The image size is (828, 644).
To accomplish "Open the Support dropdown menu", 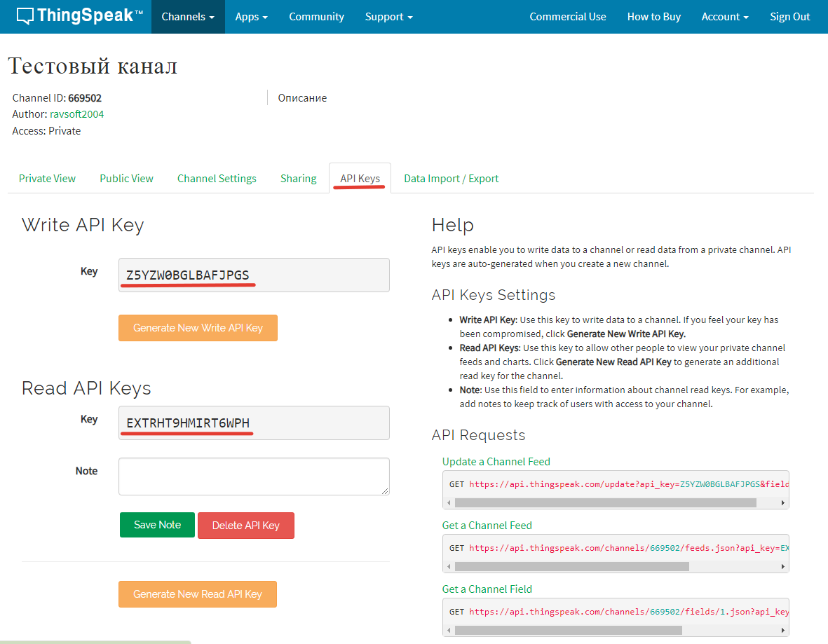I will pyautogui.click(x=388, y=17).
